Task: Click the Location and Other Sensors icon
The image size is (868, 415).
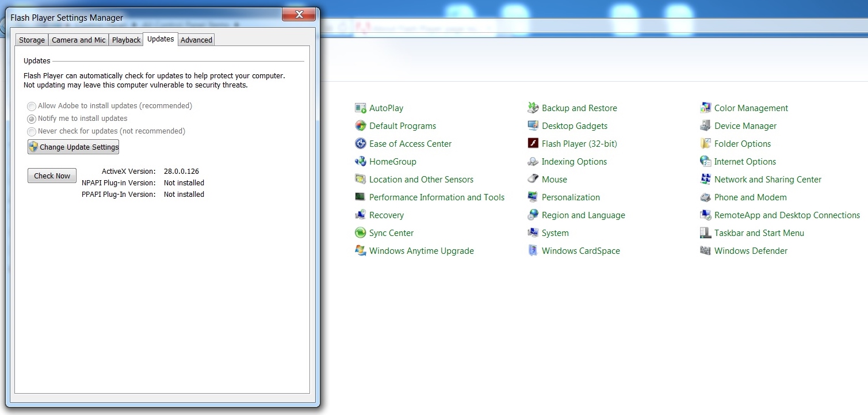Action: pos(361,180)
